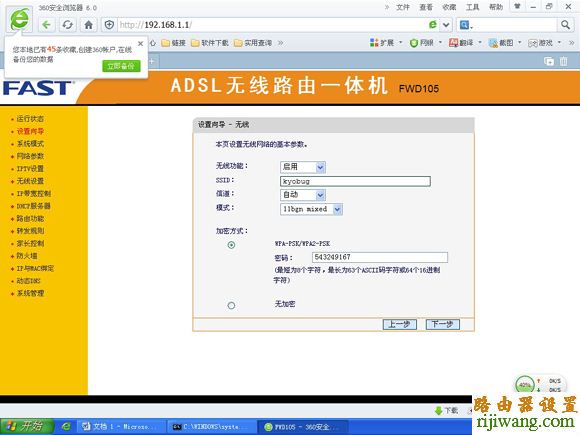
Task: Open the 文件 menu
Action: 403,7
